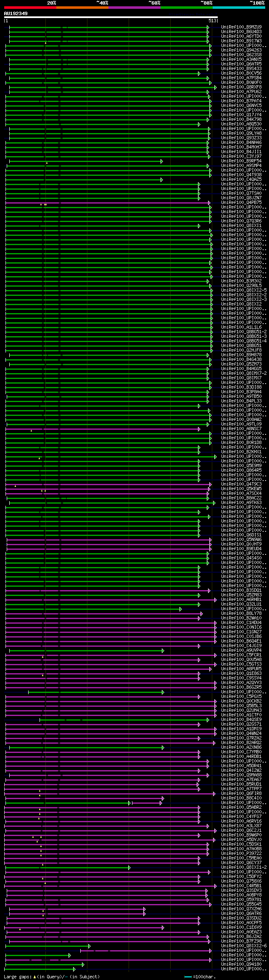The image size is (269, 980).
Task: Open hit UniRef100_A6YTD0
Action: (241, 37)
